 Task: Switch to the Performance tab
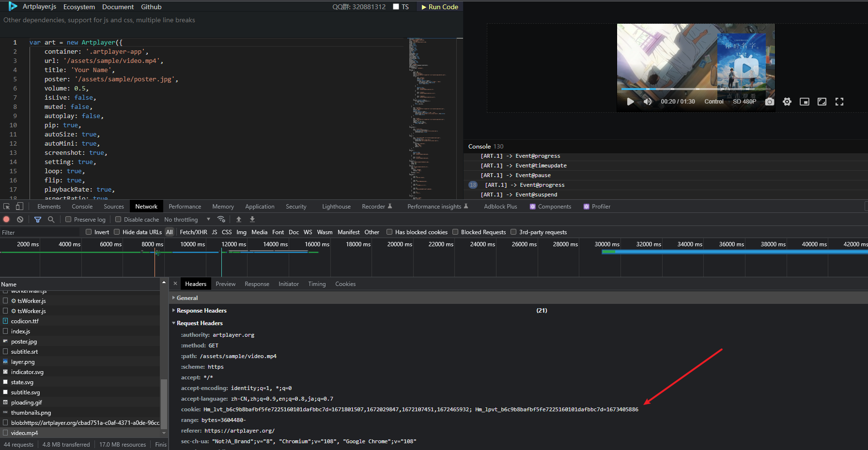(185, 206)
